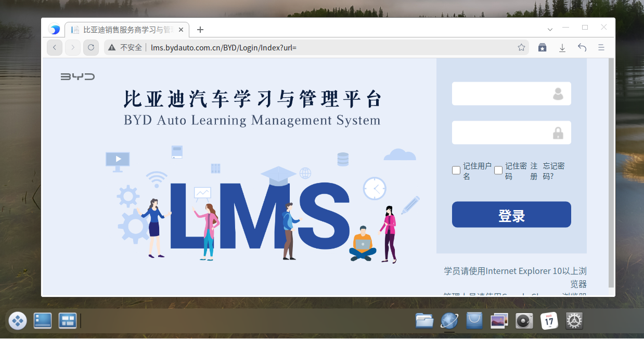Minimize the browser window
The width and height of the screenshot is (644, 339).
click(x=566, y=27)
